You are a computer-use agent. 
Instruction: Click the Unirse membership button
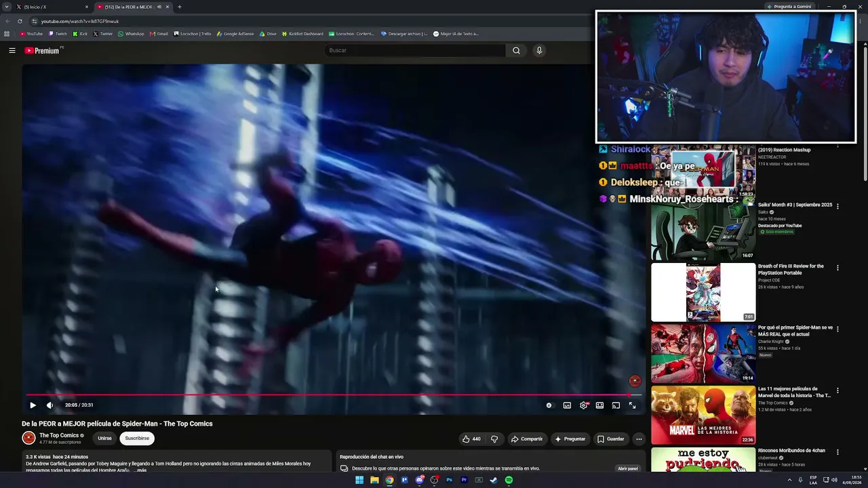104,439
